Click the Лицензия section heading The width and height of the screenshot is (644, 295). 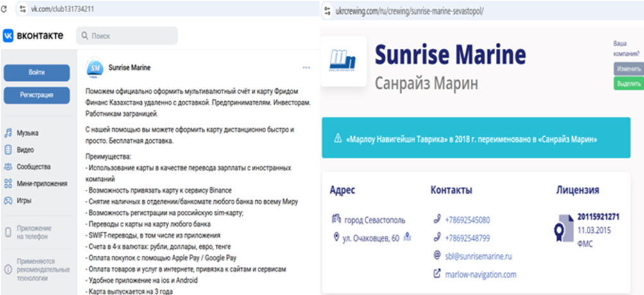pos(577,190)
